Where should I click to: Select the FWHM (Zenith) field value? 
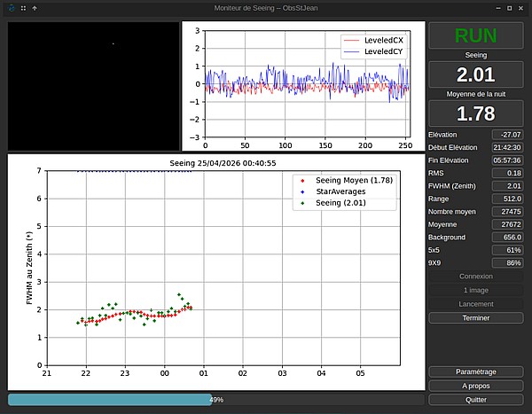pos(507,186)
